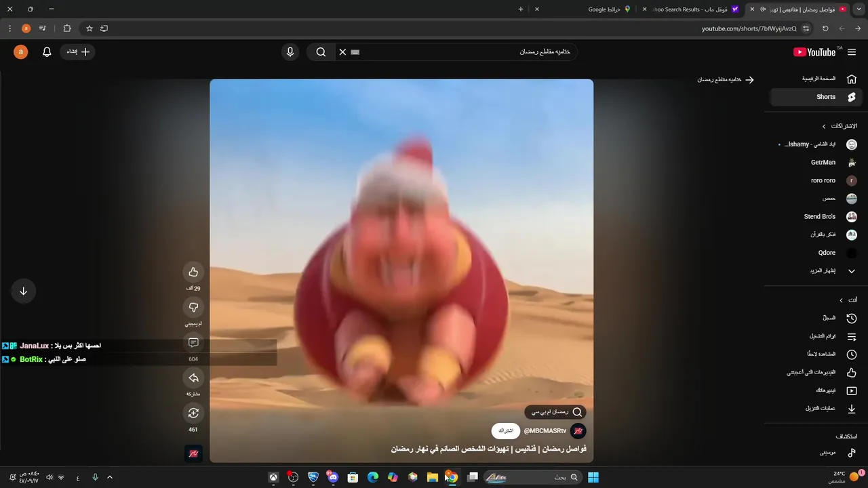Subscribe with the white اشتراك button

pos(506,431)
